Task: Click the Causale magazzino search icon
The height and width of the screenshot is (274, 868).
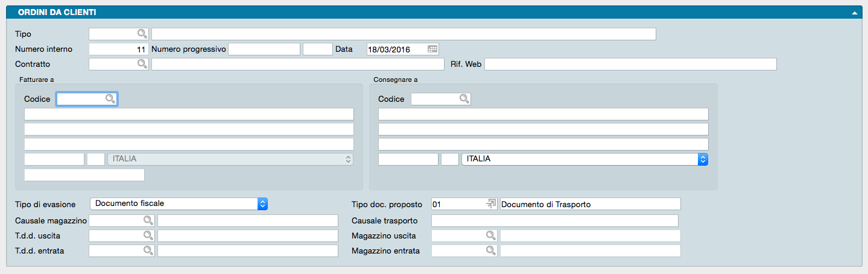Action: pyautogui.click(x=148, y=220)
